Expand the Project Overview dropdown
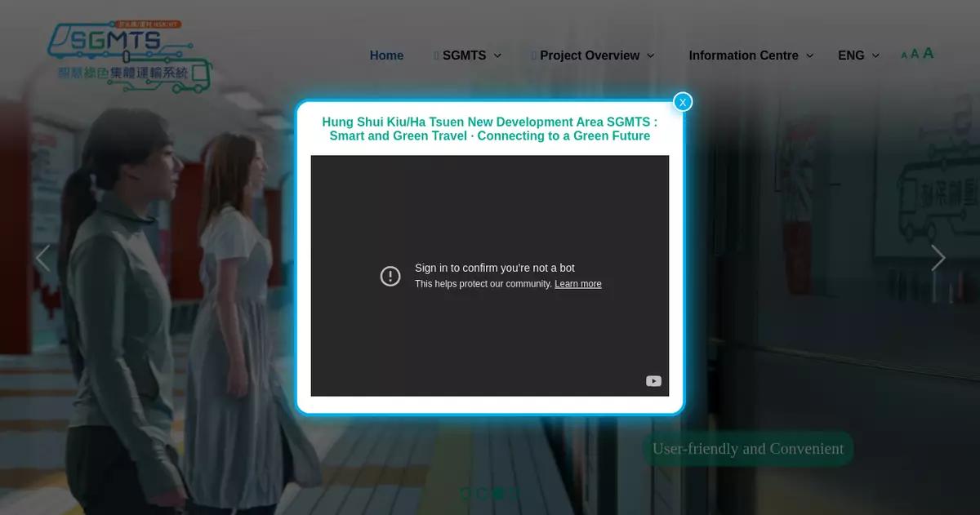The height and width of the screenshot is (515, 980). [594, 55]
